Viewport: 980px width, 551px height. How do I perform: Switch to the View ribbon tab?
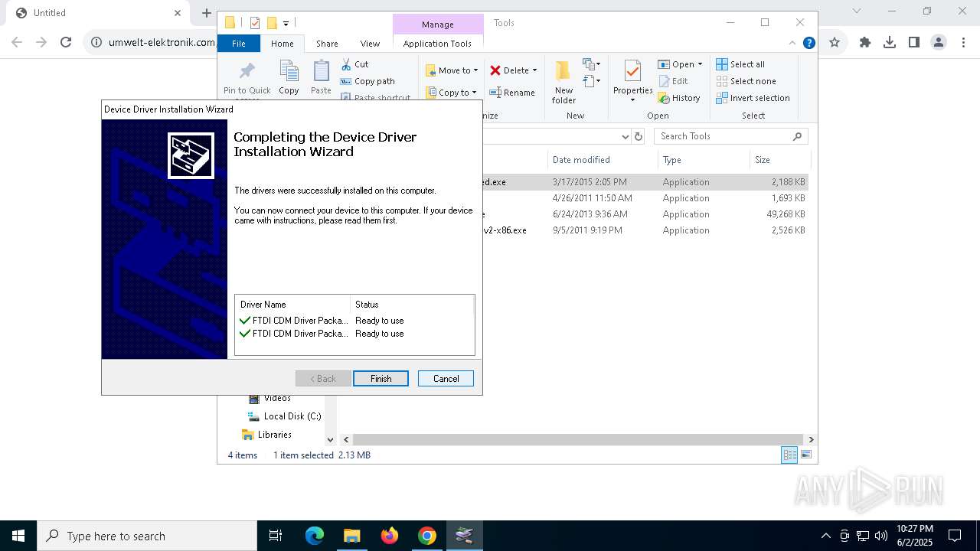pos(370,44)
